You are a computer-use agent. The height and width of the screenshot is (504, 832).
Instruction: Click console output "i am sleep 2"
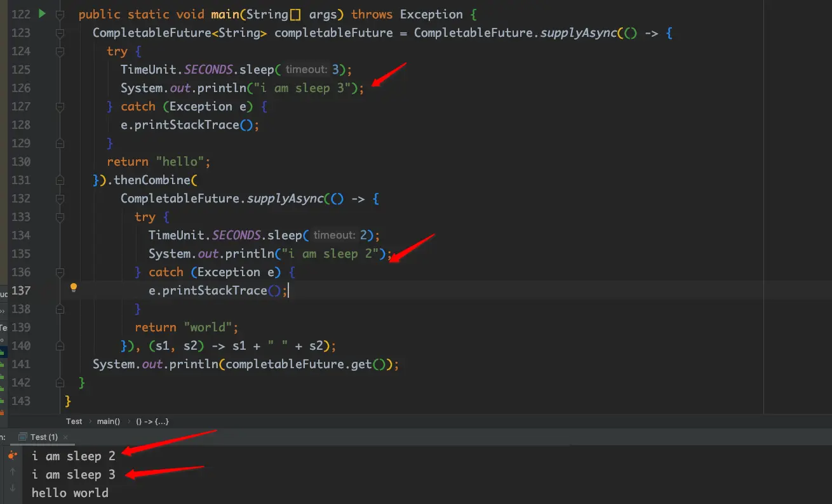point(74,455)
